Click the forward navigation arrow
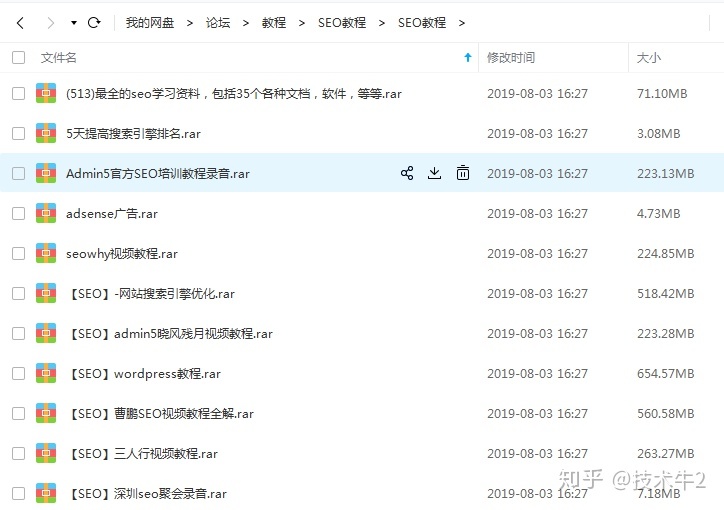The width and height of the screenshot is (724, 510). (48, 22)
